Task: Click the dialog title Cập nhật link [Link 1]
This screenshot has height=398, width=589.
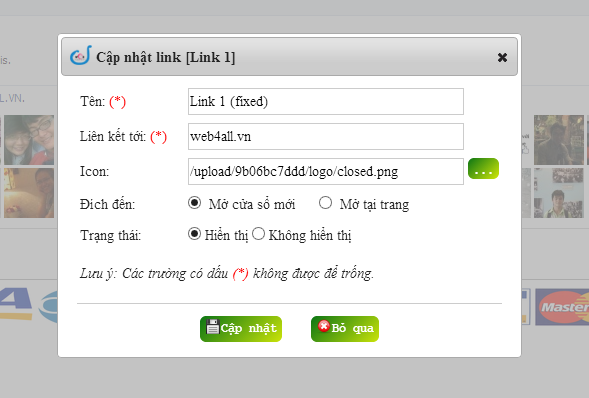Action: [x=166, y=57]
